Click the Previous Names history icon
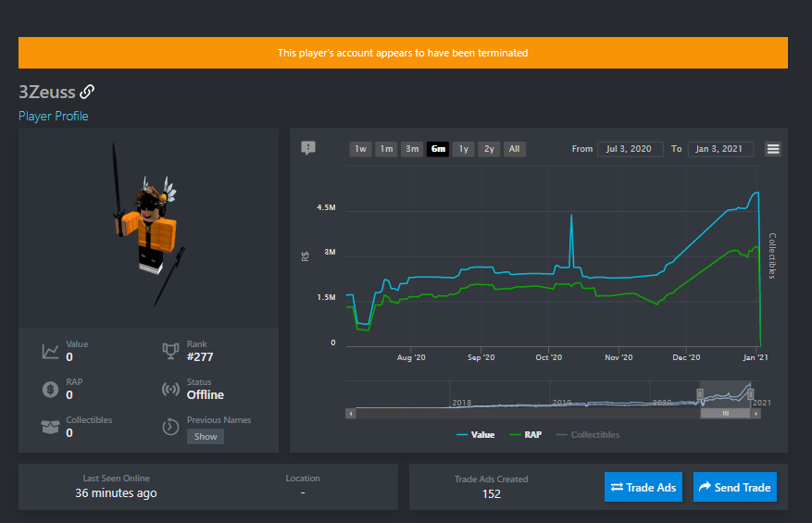The height and width of the screenshot is (523, 812). point(171,427)
